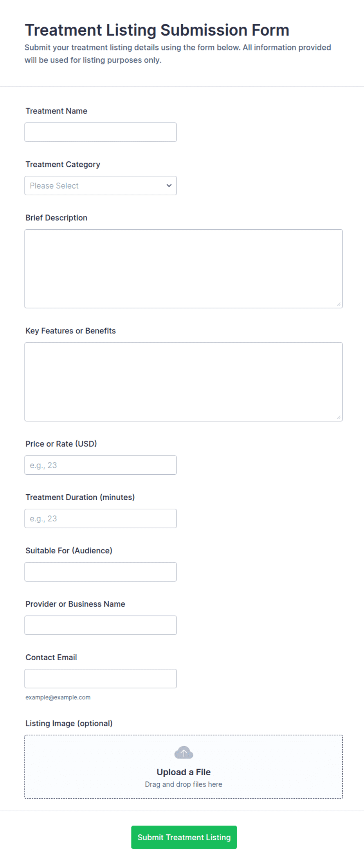Click the Treatment Listing Submission Form heading

157,30
